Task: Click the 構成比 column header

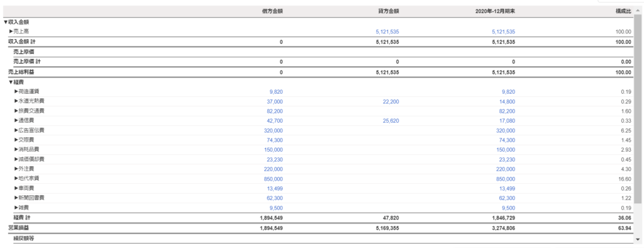Action: tap(623, 11)
